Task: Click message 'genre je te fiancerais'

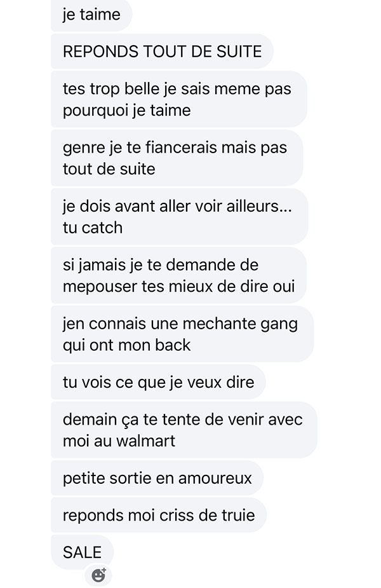Action: point(177,158)
